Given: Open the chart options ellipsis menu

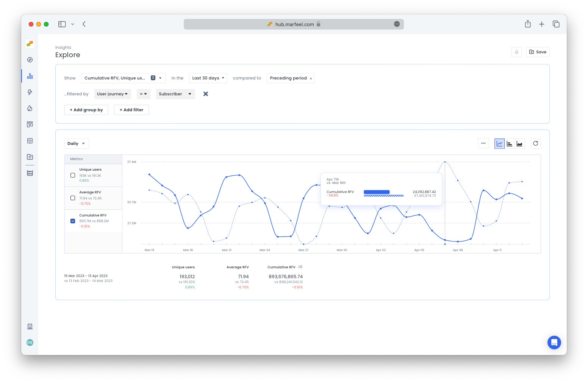Looking at the screenshot, I should click(x=483, y=143).
